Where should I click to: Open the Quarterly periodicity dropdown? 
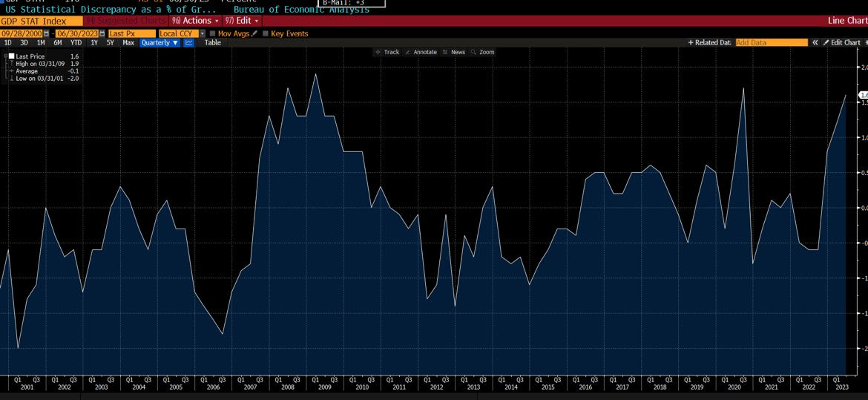[160, 42]
